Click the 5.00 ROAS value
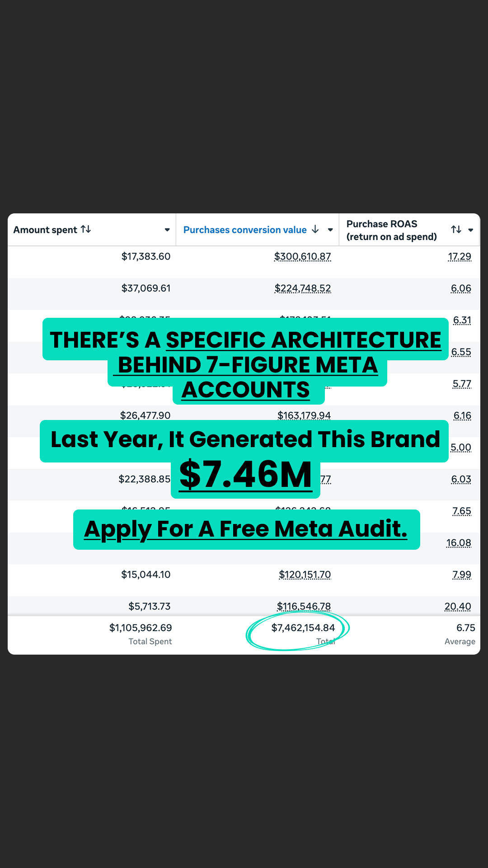The height and width of the screenshot is (868, 488). point(461,447)
